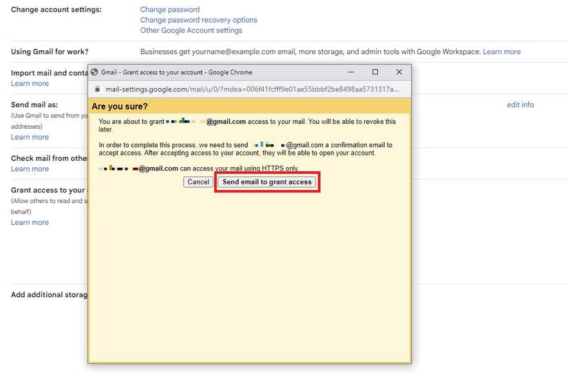Viewport: 568px width, 392px height.
Task: Click Learn more under Grant access to your account
Action: pos(30,223)
